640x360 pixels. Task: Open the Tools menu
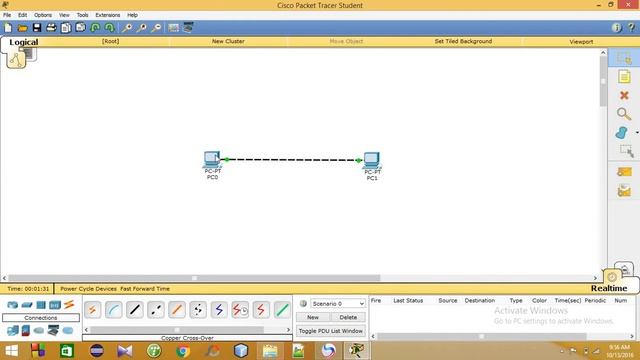tap(82, 15)
